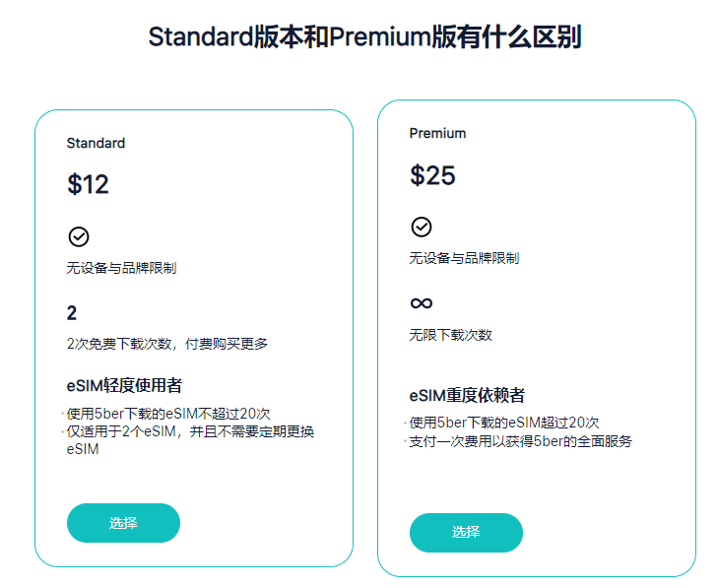Viewport: 717px width, 588px height.
Task: Click the Standard plan checkmark icon
Action: [79, 236]
